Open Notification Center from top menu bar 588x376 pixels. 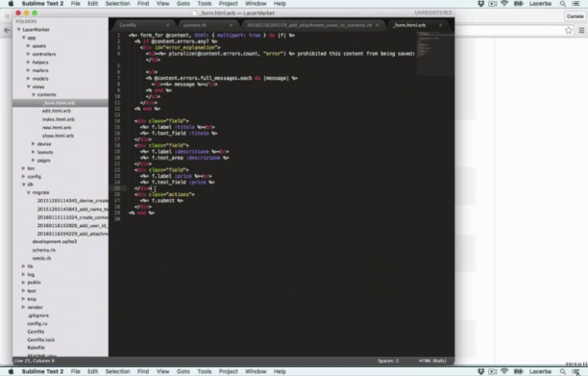click(576, 4)
